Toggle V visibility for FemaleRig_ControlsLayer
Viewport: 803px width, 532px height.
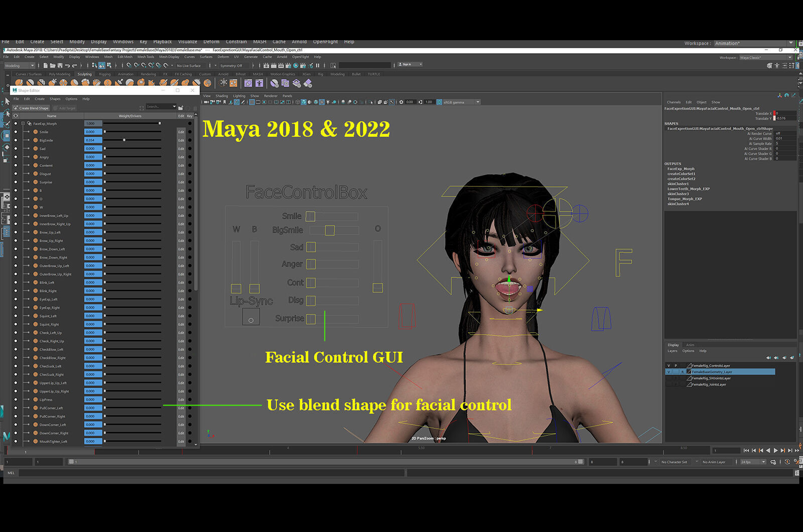click(668, 365)
